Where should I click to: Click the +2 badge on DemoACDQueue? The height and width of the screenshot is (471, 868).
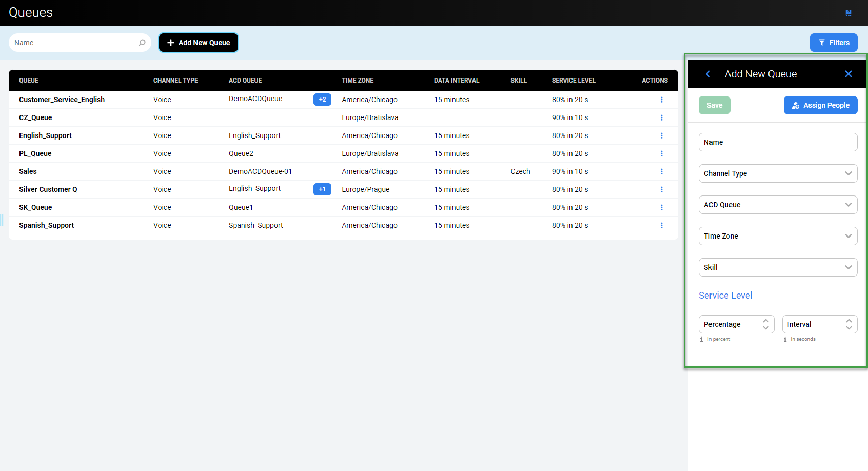(322, 100)
